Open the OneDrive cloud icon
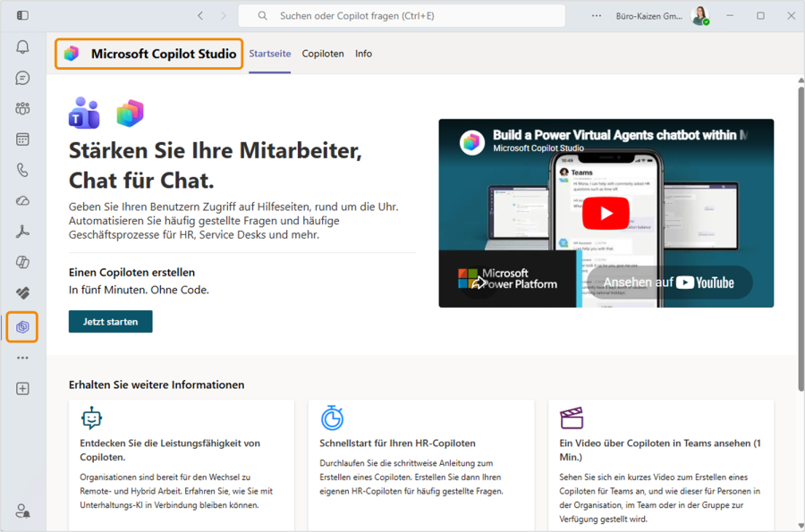The height and width of the screenshot is (532, 805). tap(22, 201)
